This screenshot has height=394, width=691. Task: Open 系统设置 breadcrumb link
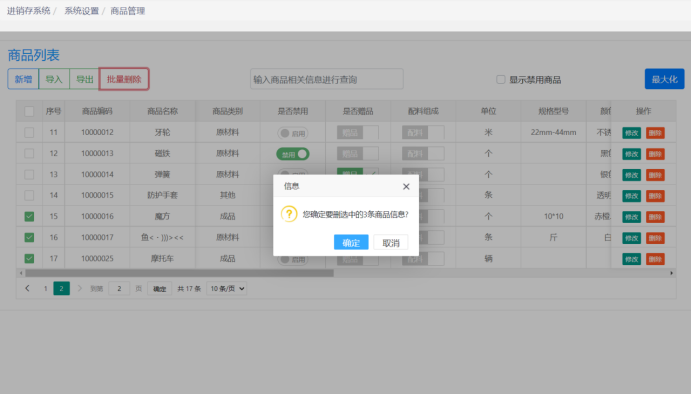[x=82, y=11]
